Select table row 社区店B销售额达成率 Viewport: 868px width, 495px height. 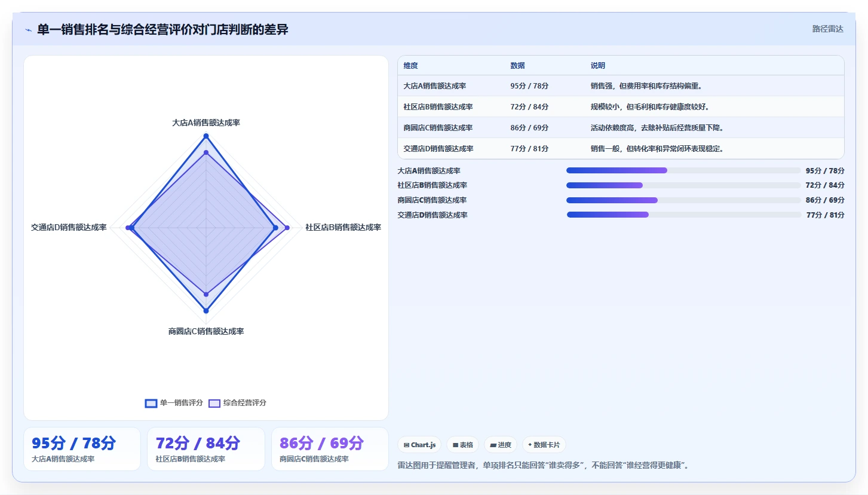621,106
